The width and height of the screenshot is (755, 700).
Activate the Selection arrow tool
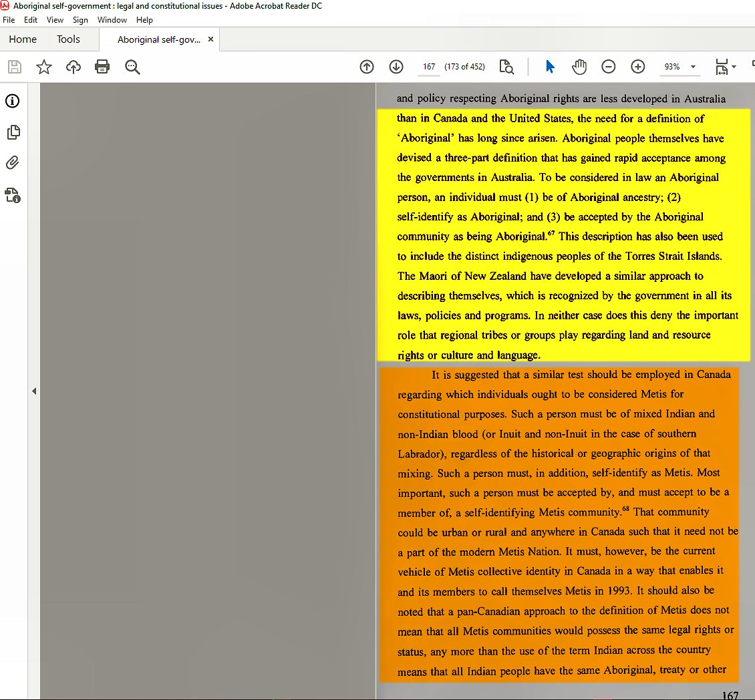[550, 66]
